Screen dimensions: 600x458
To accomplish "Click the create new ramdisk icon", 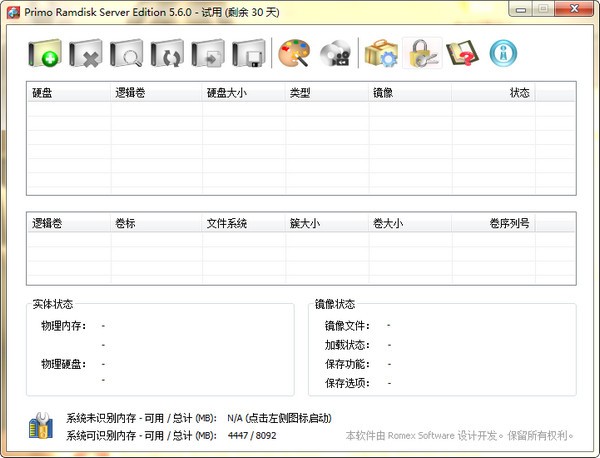I will tap(47, 54).
